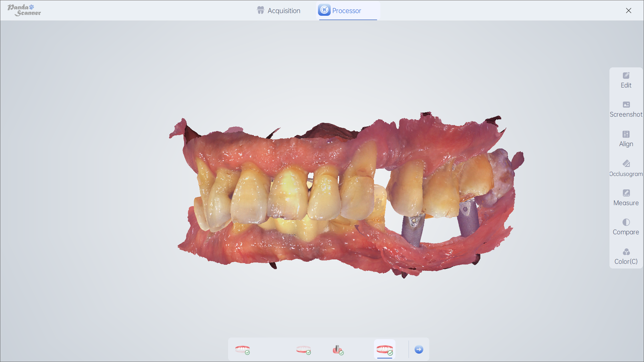Toggle the Color(C) display
Image resolution: width=644 pixels, height=362 pixels.
point(626,257)
